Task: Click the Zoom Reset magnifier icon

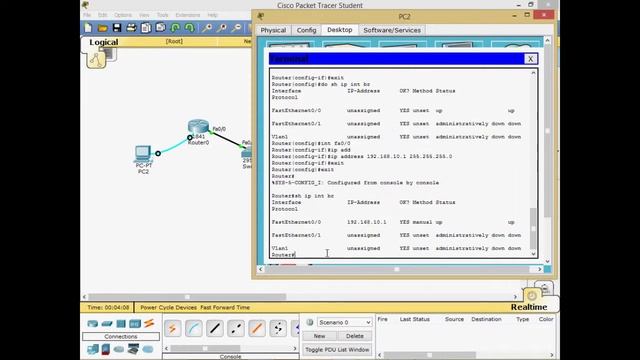Action: point(222,28)
